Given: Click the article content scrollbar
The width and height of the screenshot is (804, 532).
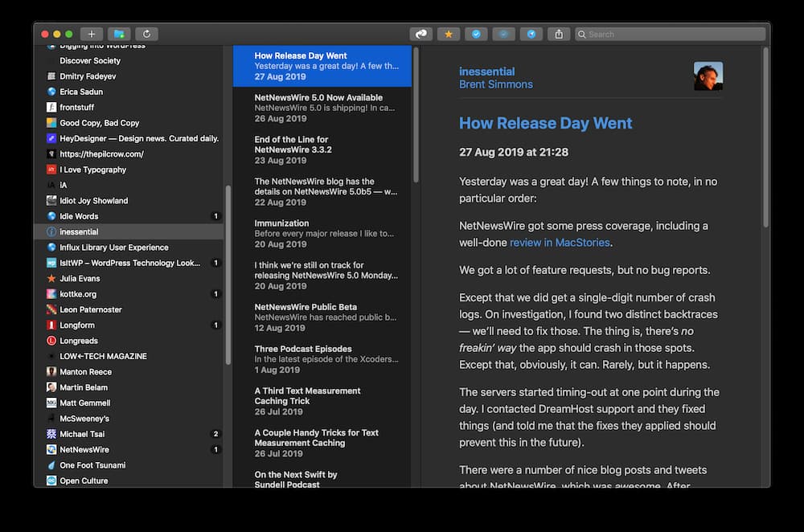Looking at the screenshot, I should [x=765, y=137].
